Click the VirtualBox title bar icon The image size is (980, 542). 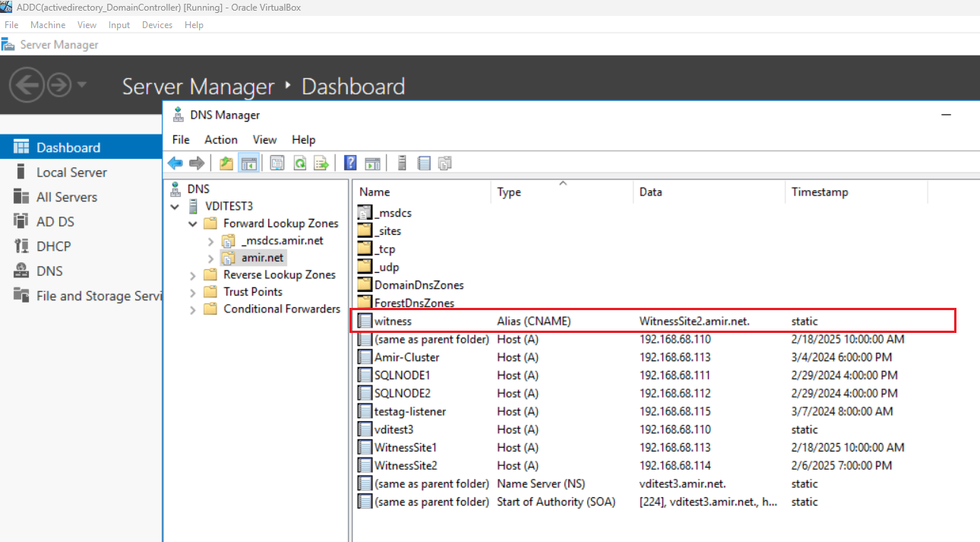(x=6, y=7)
